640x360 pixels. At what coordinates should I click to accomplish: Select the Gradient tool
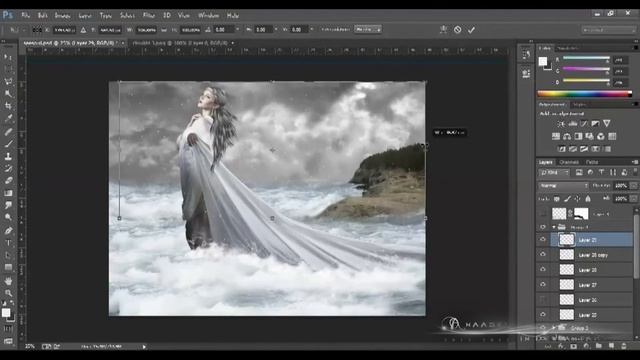(x=8, y=193)
